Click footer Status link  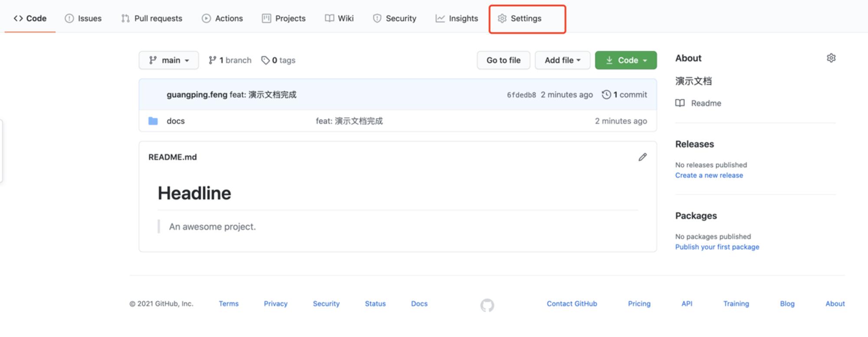coord(375,304)
